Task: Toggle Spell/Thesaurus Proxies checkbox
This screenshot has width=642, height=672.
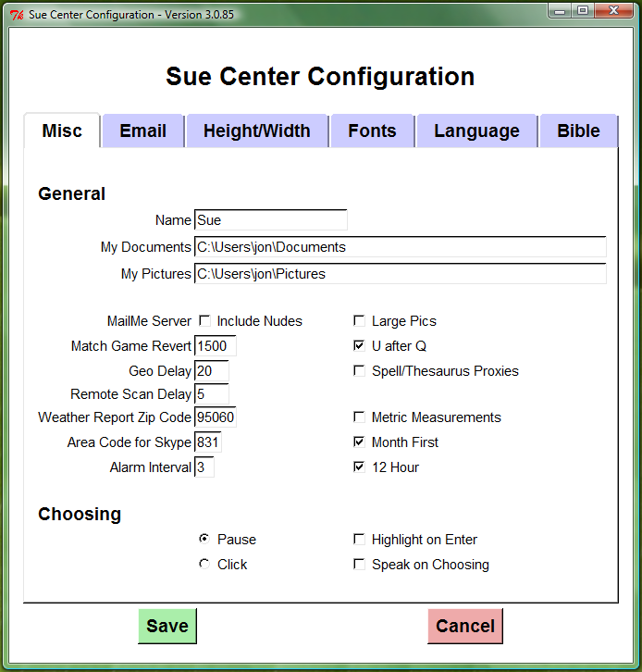Action: point(359,371)
